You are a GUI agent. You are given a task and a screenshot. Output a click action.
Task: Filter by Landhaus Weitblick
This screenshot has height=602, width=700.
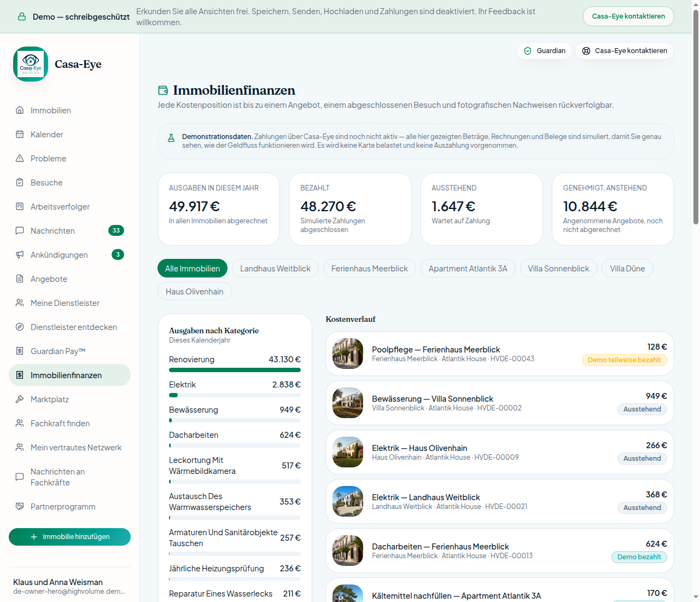[x=275, y=268]
